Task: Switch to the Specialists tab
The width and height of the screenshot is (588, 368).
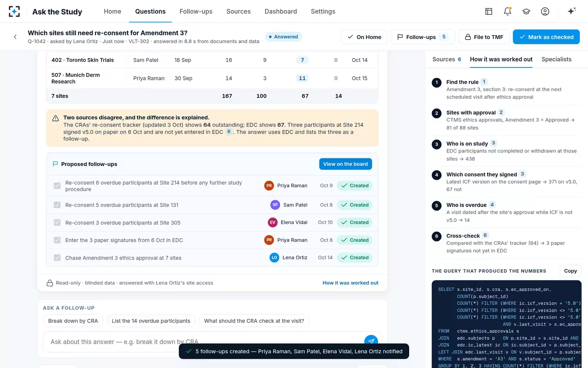Action: pos(556,59)
